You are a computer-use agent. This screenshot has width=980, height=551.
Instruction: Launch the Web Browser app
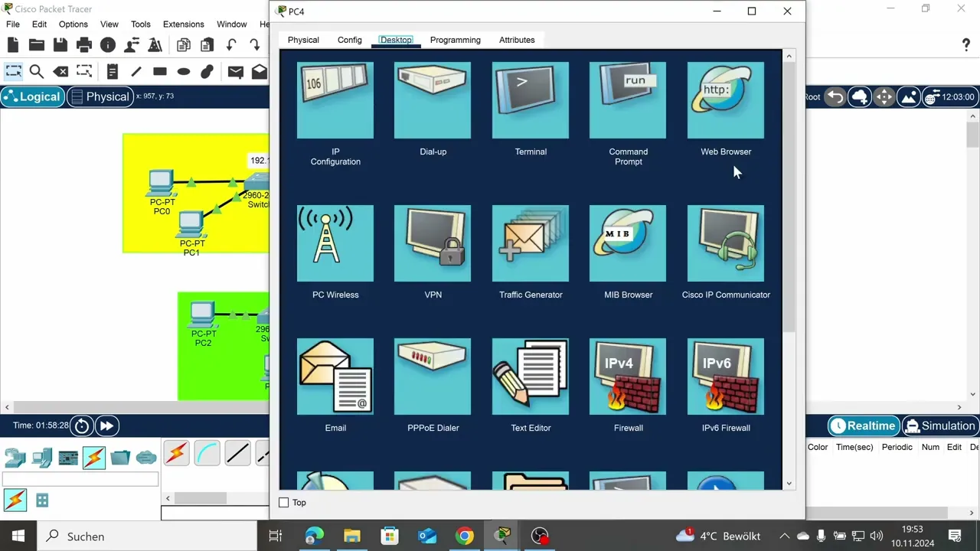tap(726, 100)
